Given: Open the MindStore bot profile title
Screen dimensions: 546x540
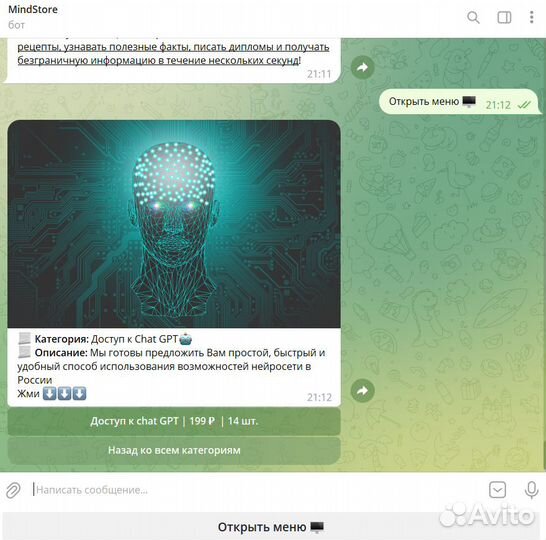Looking at the screenshot, I should click(x=33, y=9).
